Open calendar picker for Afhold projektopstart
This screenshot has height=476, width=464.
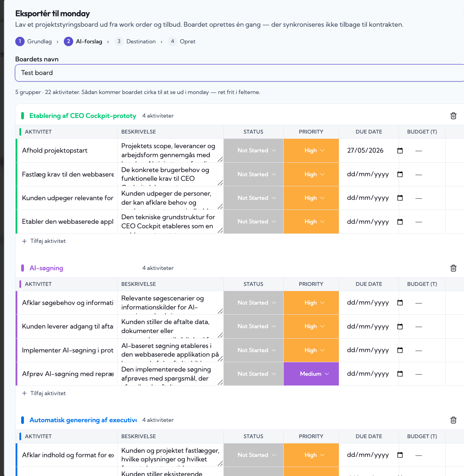pos(400,151)
